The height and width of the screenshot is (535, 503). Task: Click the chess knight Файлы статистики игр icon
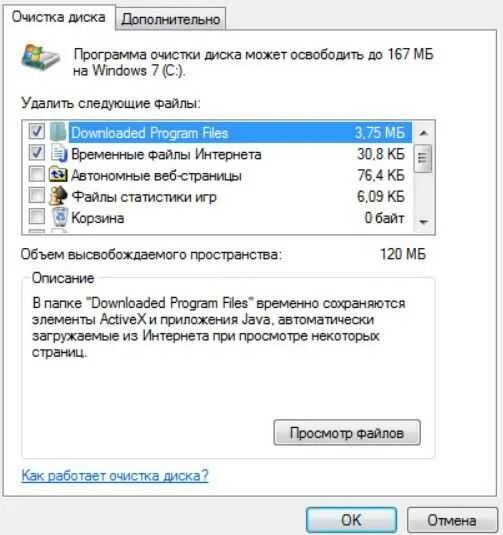[58, 196]
